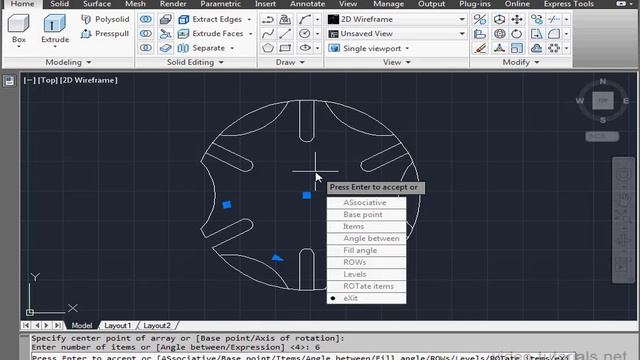Open the Box dropdown arrow
This screenshot has width=640, height=360.
19,47
